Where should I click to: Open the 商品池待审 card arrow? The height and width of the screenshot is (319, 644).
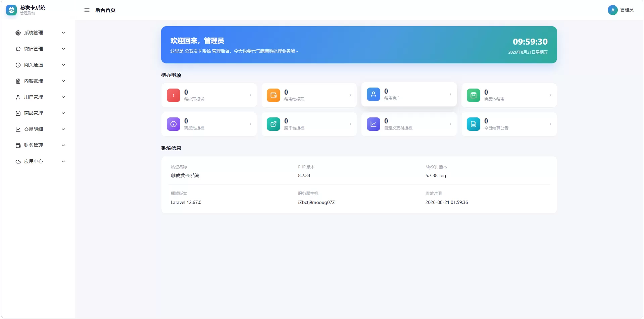(550, 95)
